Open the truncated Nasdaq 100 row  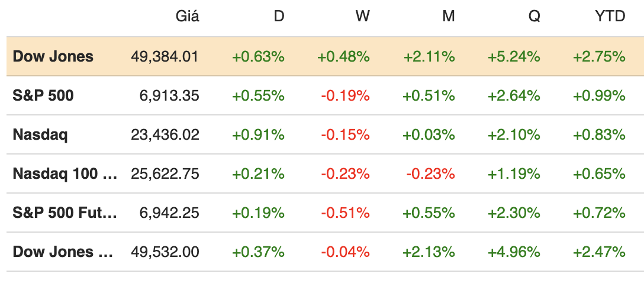[65, 173]
